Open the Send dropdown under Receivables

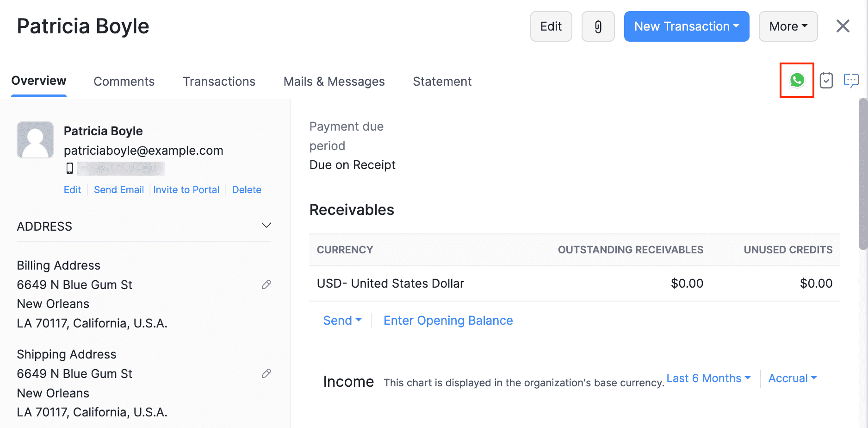(342, 321)
